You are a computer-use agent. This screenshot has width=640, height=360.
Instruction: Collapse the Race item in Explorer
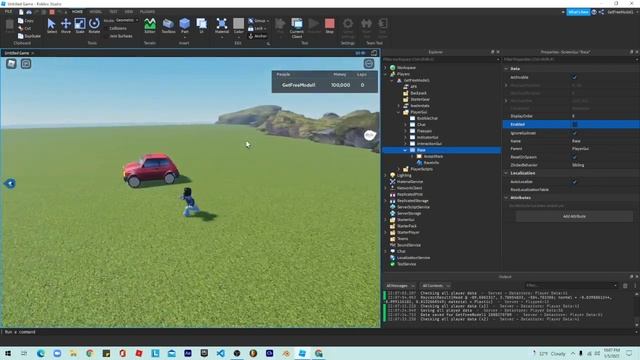[x=405, y=150]
